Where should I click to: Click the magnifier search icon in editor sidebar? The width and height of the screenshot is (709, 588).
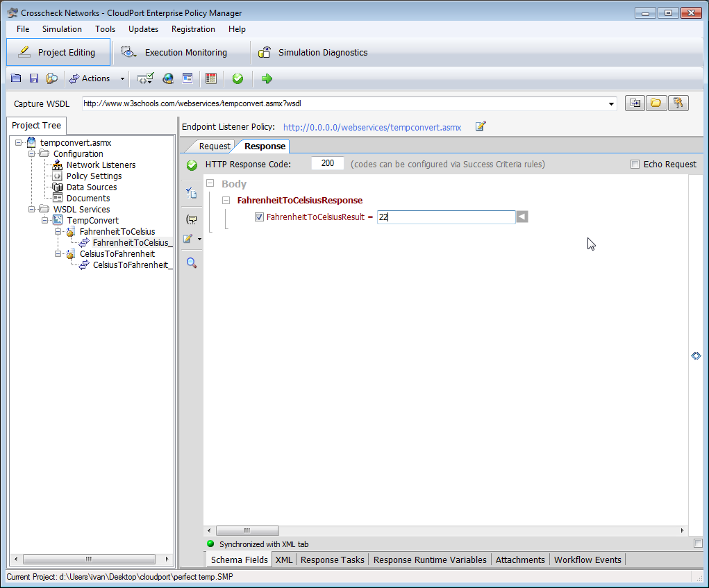191,262
